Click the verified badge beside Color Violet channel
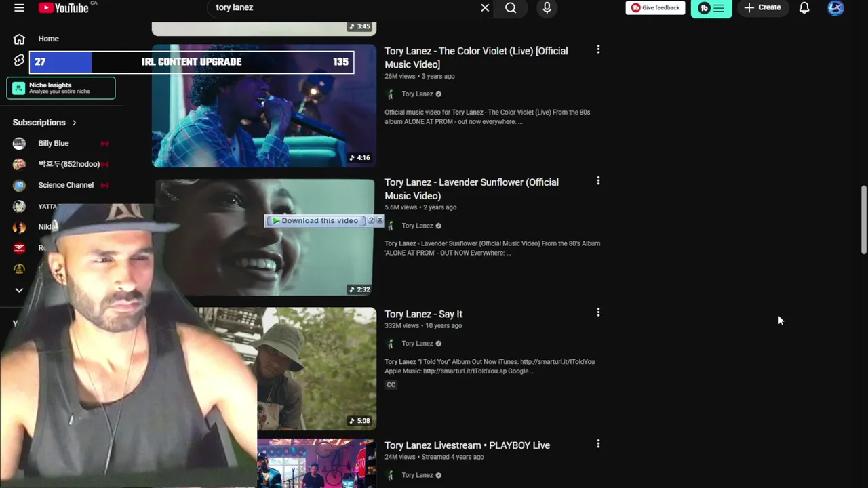This screenshot has width=868, height=488. pyautogui.click(x=438, y=94)
